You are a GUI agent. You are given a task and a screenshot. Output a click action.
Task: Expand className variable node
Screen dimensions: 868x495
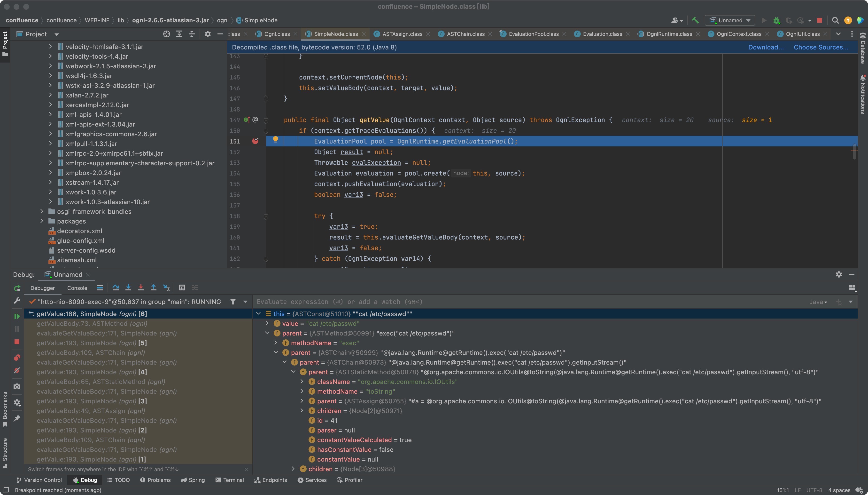click(302, 382)
